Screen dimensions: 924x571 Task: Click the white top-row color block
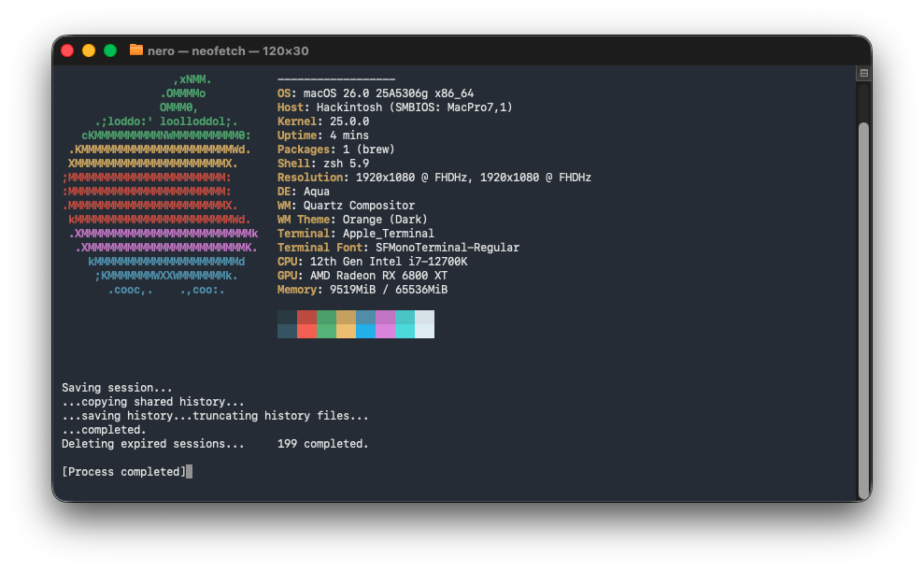424,317
